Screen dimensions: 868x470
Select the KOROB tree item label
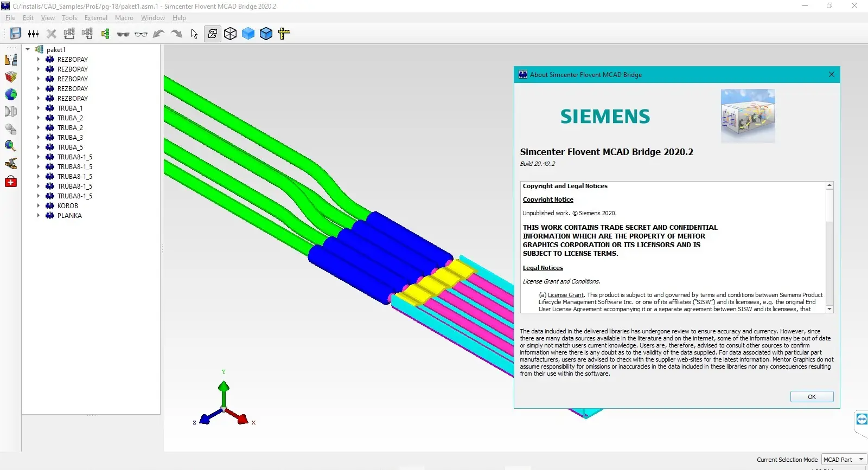click(x=68, y=206)
